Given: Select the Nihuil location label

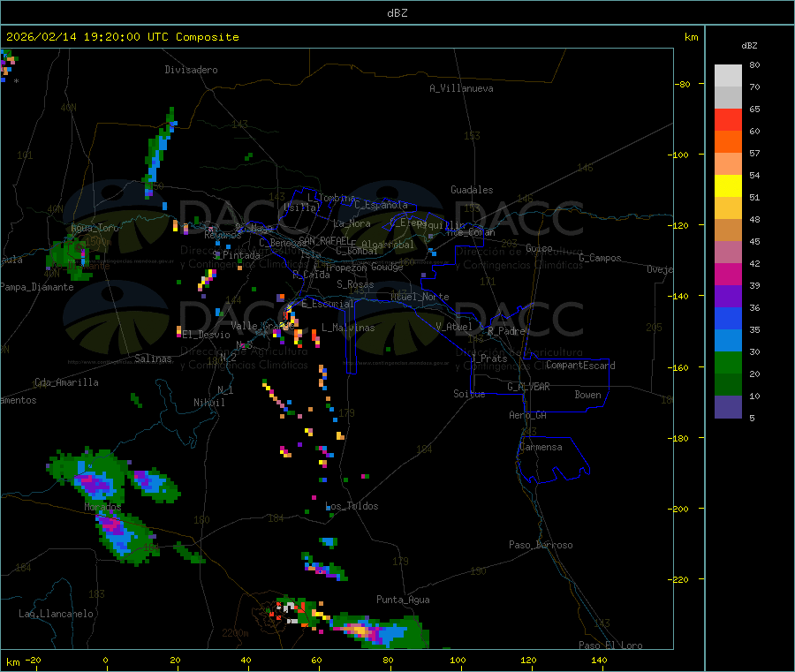Looking at the screenshot, I should point(209,403).
